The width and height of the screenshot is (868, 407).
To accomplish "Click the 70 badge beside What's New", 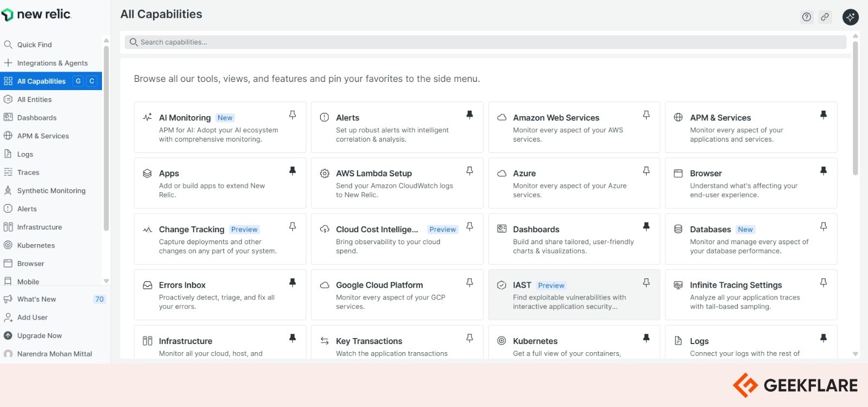I will (x=99, y=299).
